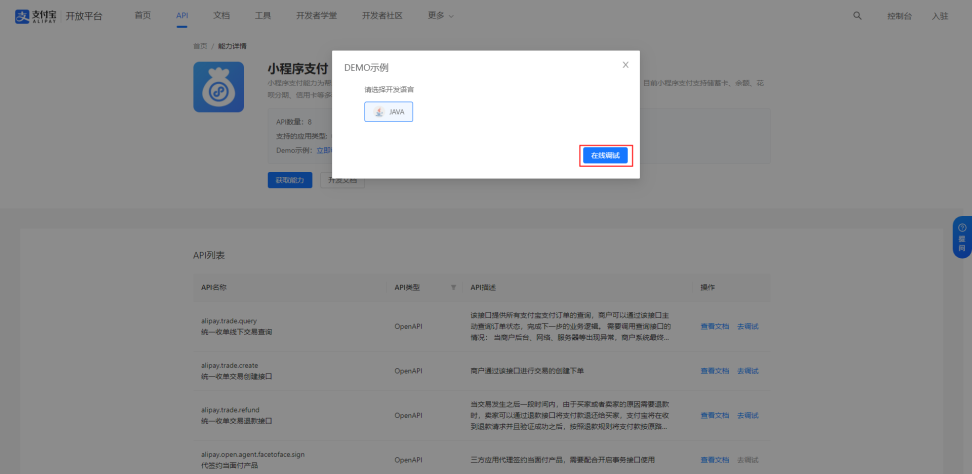
Task: Click the 开放平台 header text
Action: tap(84, 17)
